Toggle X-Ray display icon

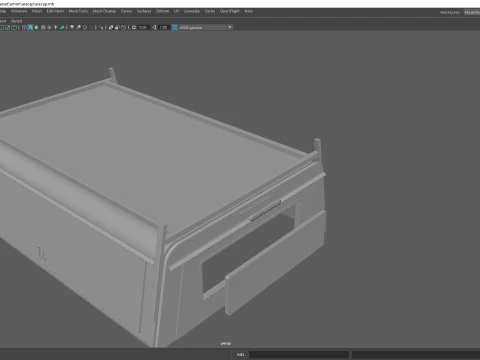[110, 27]
